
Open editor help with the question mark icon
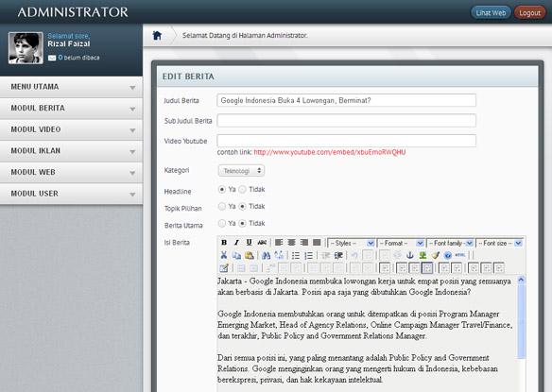tap(448, 255)
